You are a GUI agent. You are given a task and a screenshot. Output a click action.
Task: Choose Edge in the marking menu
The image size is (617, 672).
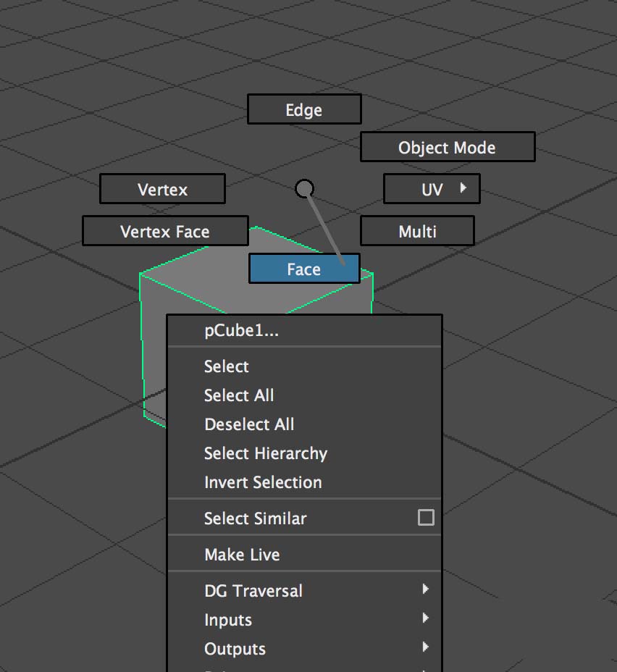(x=304, y=109)
